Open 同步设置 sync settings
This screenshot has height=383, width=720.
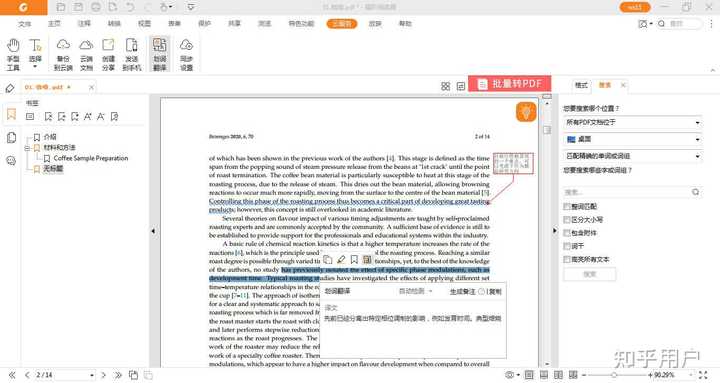[x=186, y=55]
